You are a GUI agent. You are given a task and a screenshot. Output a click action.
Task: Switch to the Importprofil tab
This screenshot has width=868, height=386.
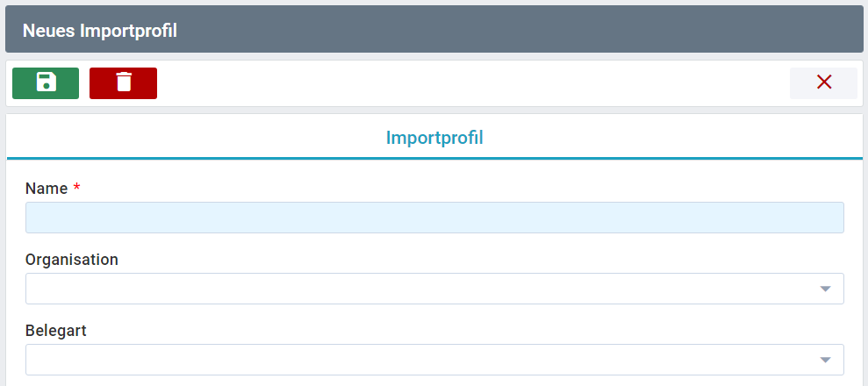434,138
